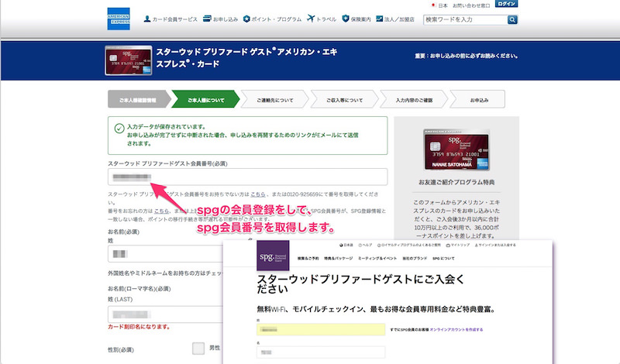Click the NANAE SATOHAMA card image
Viewport: 620px width, 364px height.
456,149
